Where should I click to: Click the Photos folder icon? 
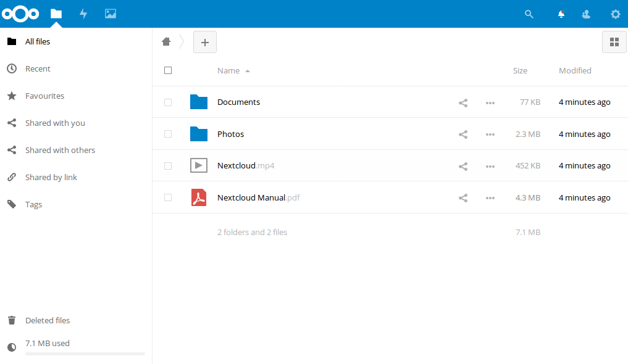click(x=199, y=134)
